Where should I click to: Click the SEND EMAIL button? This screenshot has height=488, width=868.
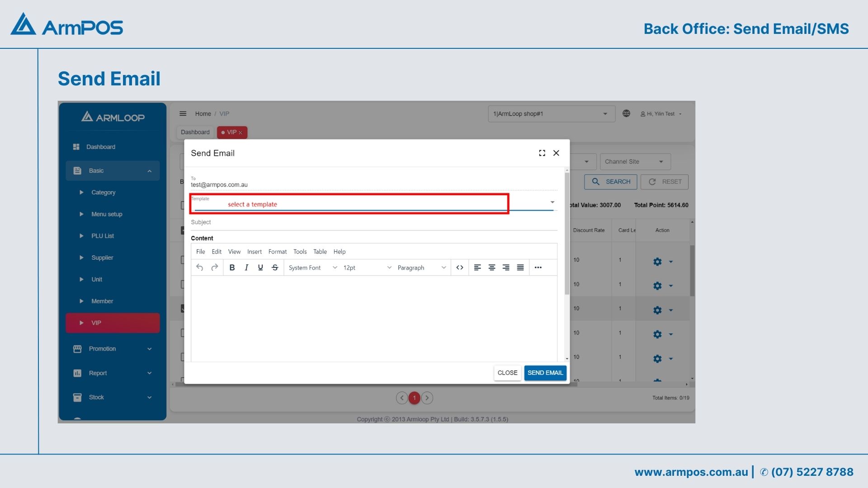(x=545, y=373)
